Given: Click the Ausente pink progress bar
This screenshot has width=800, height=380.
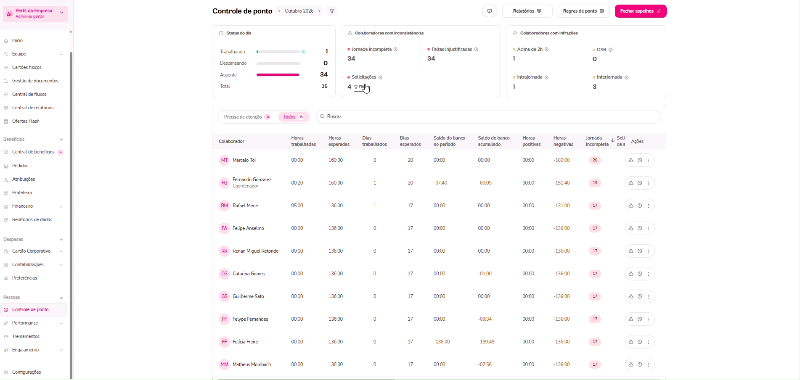Looking at the screenshot, I should click(x=278, y=75).
